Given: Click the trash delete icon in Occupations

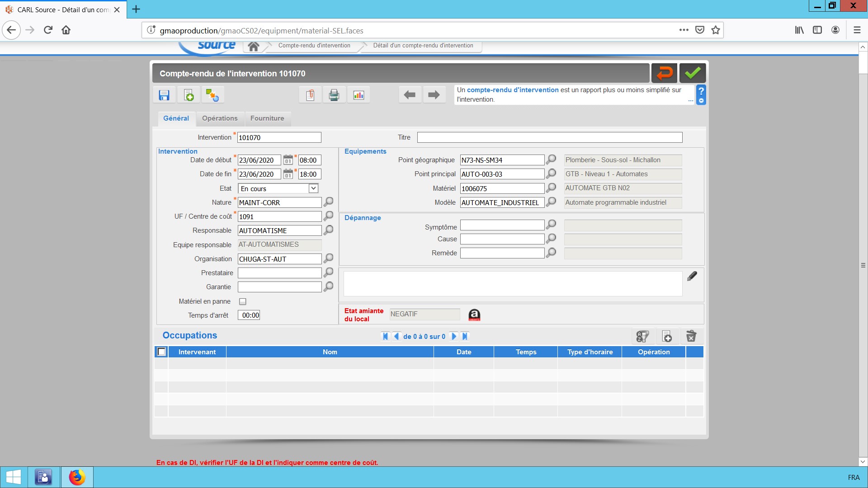Looking at the screenshot, I should pyautogui.click(x=691, y=336).
